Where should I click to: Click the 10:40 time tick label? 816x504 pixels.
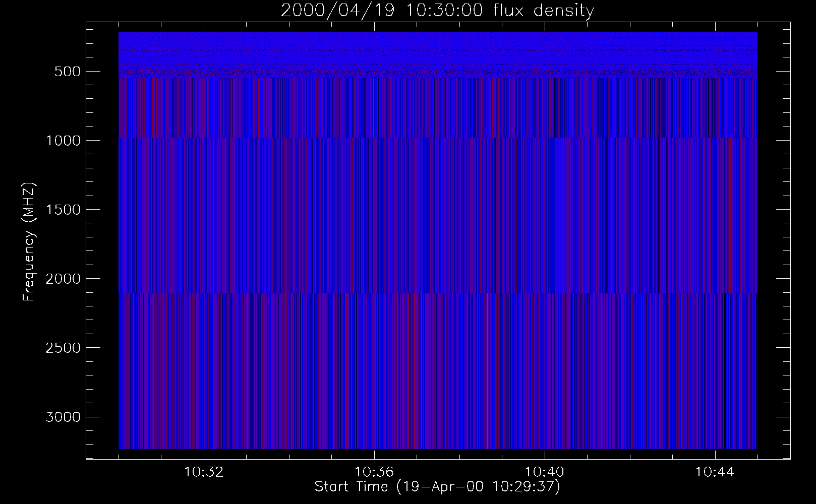tap(545, 472)
